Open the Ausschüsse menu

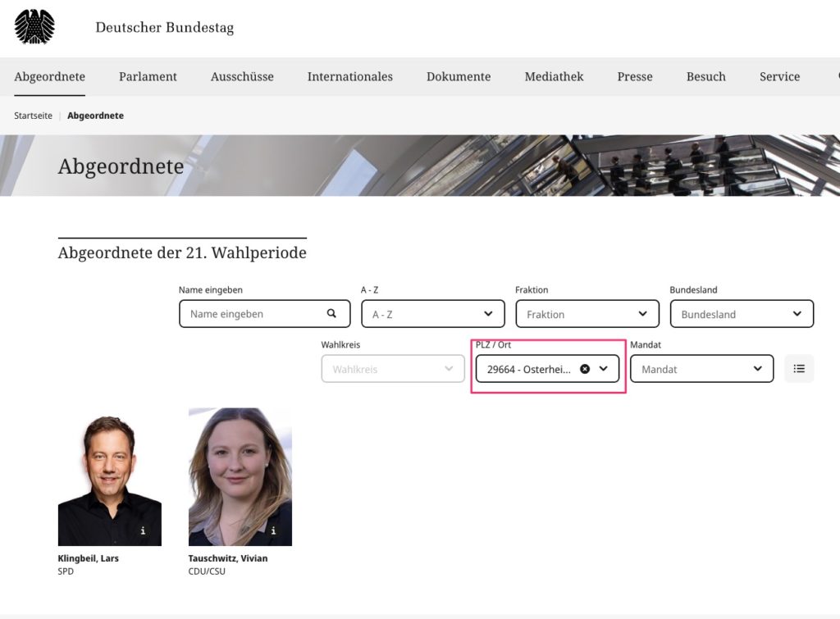[x=242, y=76]
